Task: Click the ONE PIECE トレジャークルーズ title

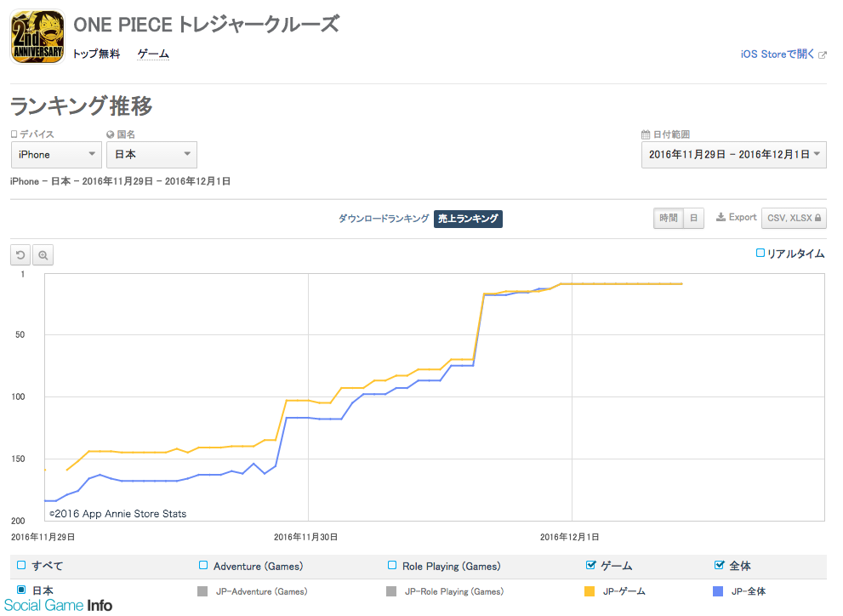Action: pyautogui.click(x=207, y=25)
